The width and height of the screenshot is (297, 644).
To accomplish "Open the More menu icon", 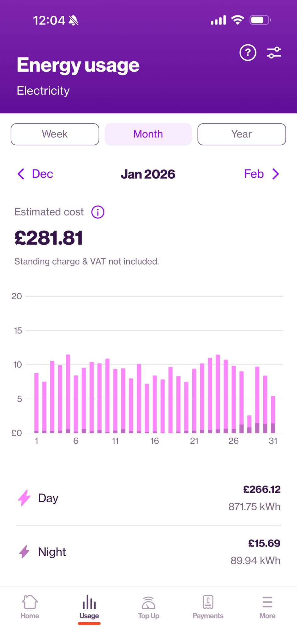I will point(267,602).
